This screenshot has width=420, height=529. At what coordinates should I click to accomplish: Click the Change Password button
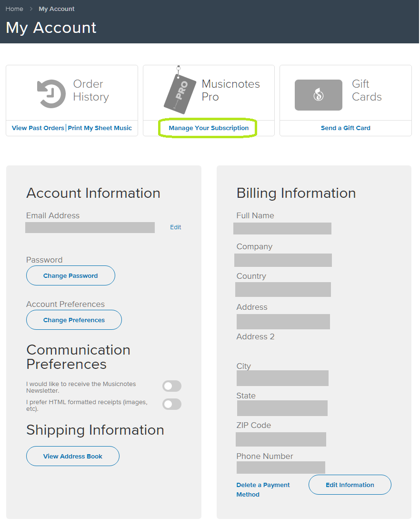[x=70, y=275]
